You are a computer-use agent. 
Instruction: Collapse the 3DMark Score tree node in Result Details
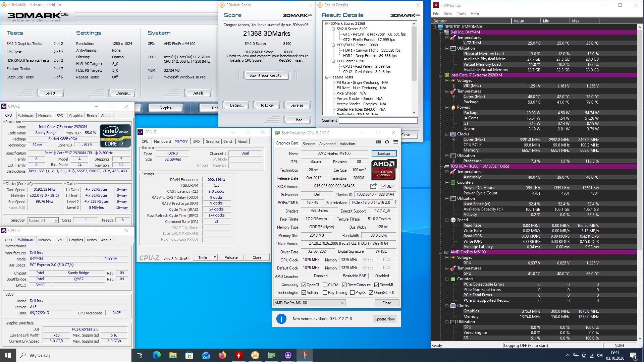pos(327,23)
